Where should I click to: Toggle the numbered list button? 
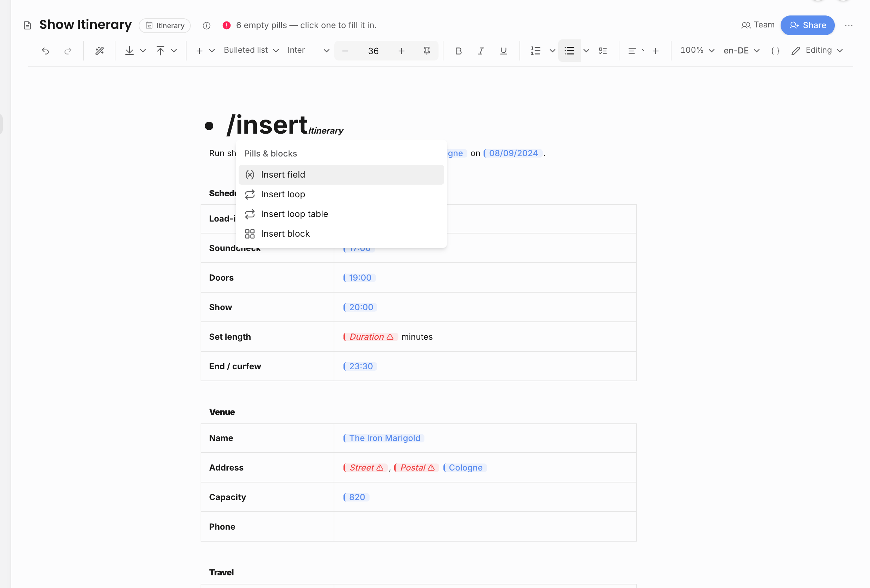tap(536, 51)
